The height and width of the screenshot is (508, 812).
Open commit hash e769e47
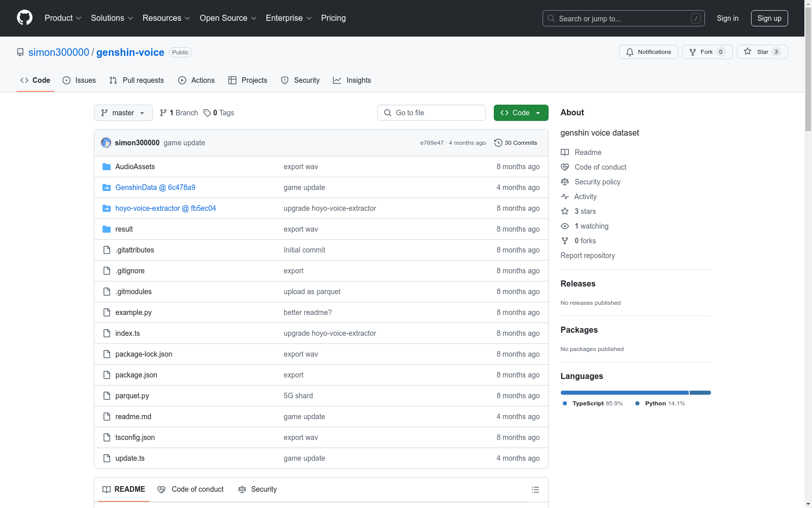tap(432, 143)
